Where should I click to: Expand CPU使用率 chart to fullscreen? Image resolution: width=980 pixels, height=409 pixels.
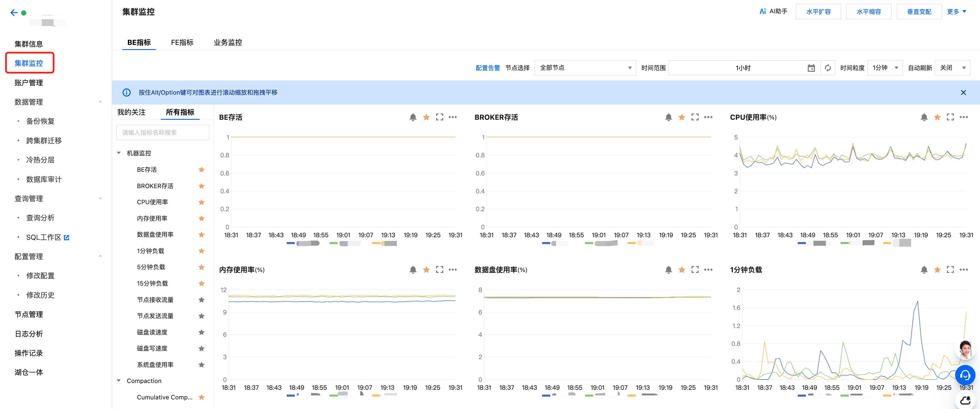[950, 117]
